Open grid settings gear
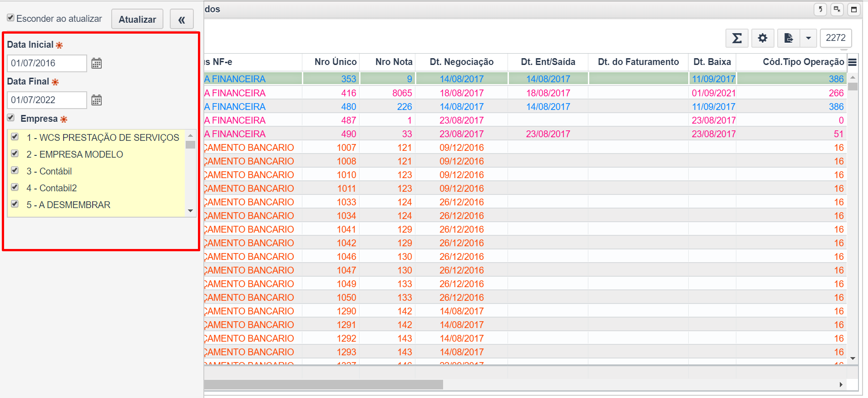868x398 pixels. pyautogui.click(x=763, y=38)
